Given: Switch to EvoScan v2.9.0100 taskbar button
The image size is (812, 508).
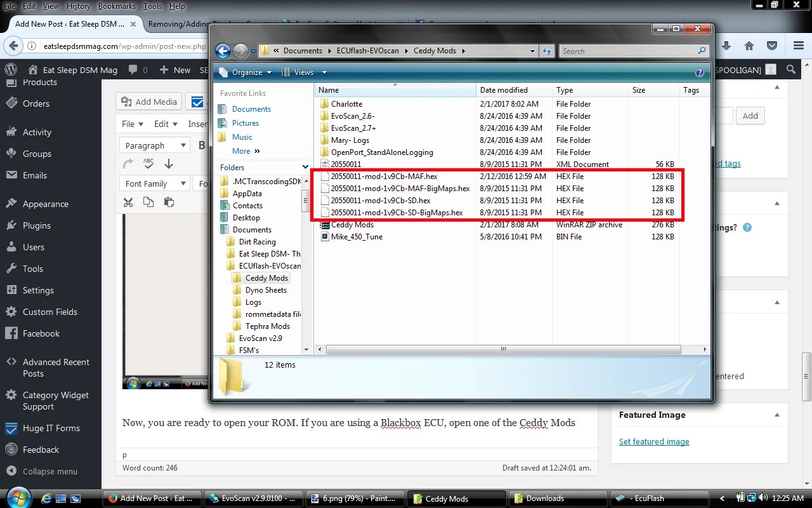Looking at the screenshot, I should 254,498.
